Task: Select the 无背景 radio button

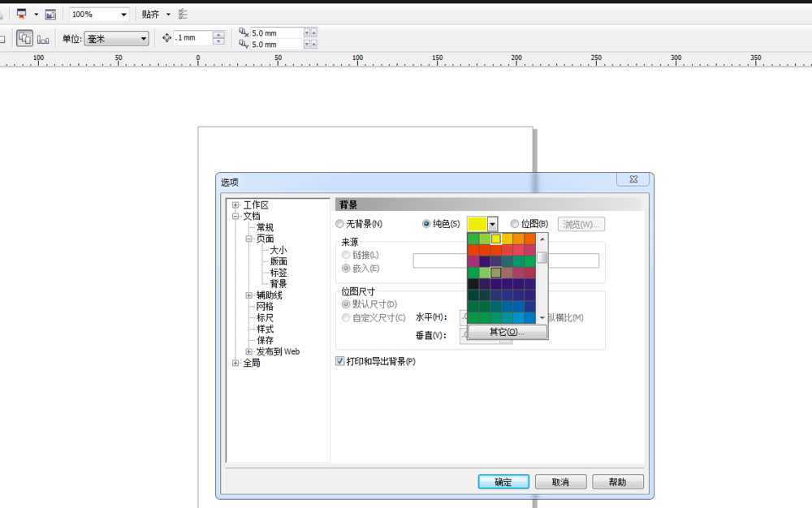Action: 339,223
